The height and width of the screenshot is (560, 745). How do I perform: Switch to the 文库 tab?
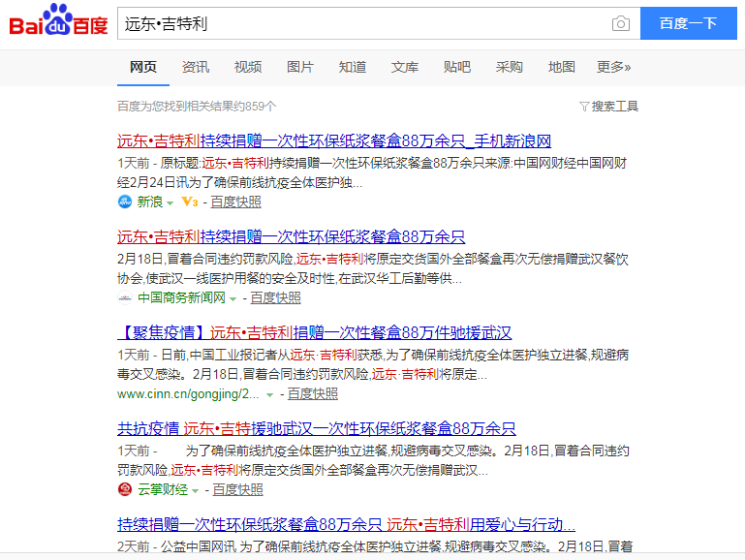(x=404, y=67)
